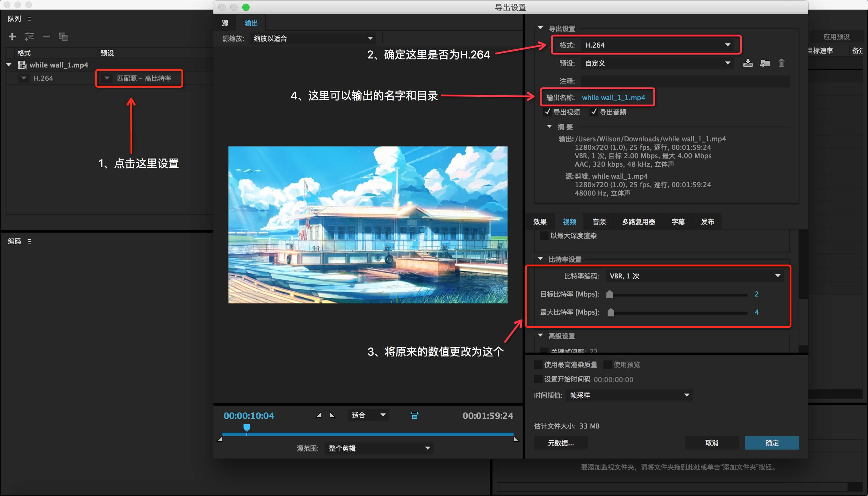Click the set out point triangle icon
The width and height of the screenshot is (868, 496).
[332, 415]
